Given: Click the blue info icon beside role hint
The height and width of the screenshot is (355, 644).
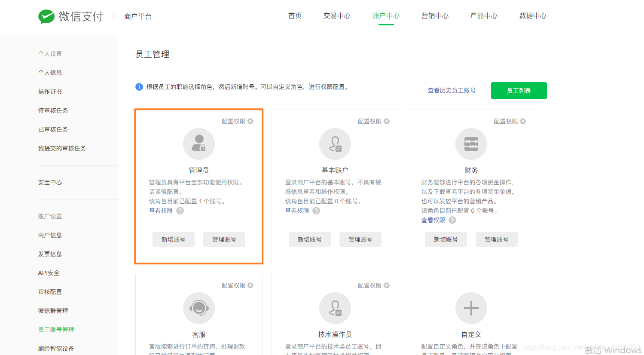Looking at the screenshot, I should (x=139, y=87).
